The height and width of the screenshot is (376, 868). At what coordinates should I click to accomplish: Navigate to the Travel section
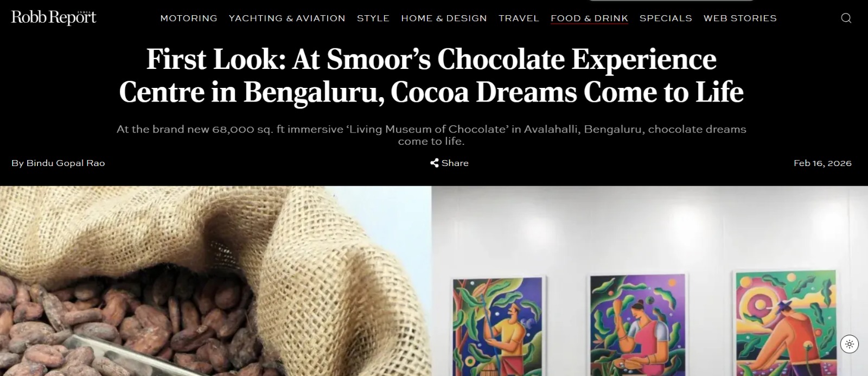tap(519, 18)
